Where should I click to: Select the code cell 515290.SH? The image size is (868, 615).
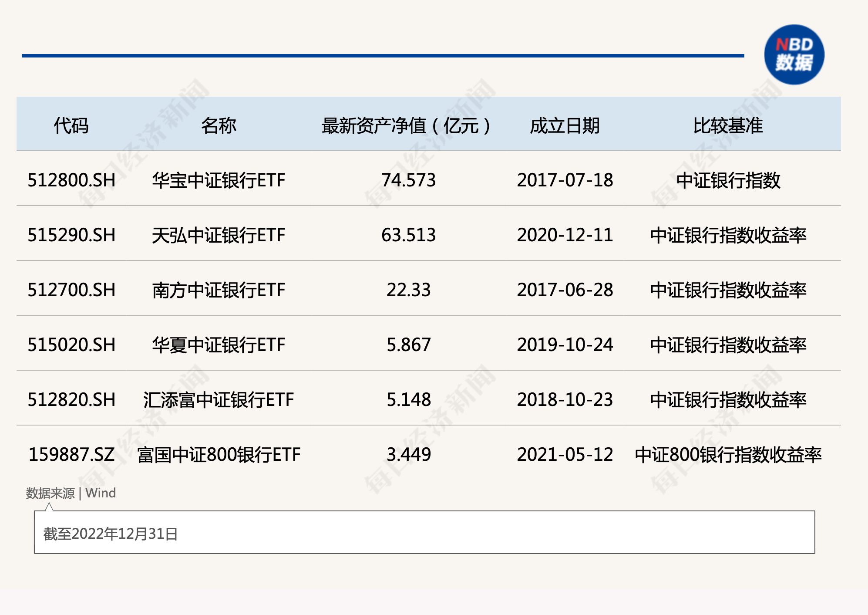[71, 235]
